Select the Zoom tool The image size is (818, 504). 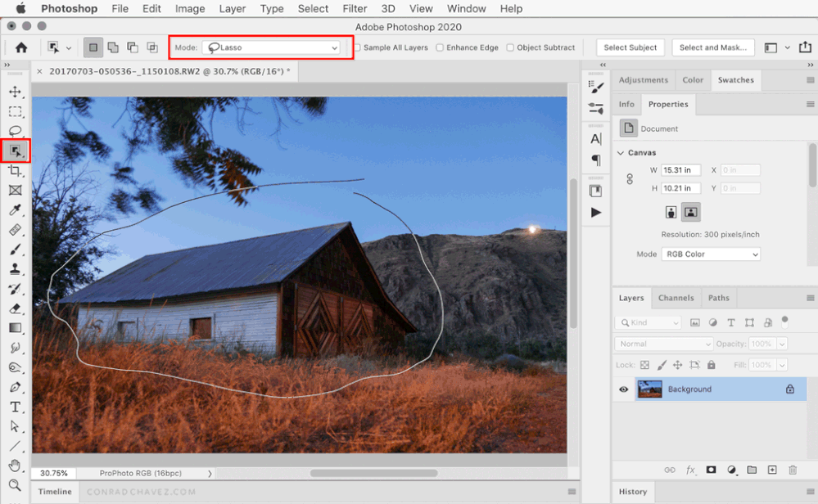(15, 485)
